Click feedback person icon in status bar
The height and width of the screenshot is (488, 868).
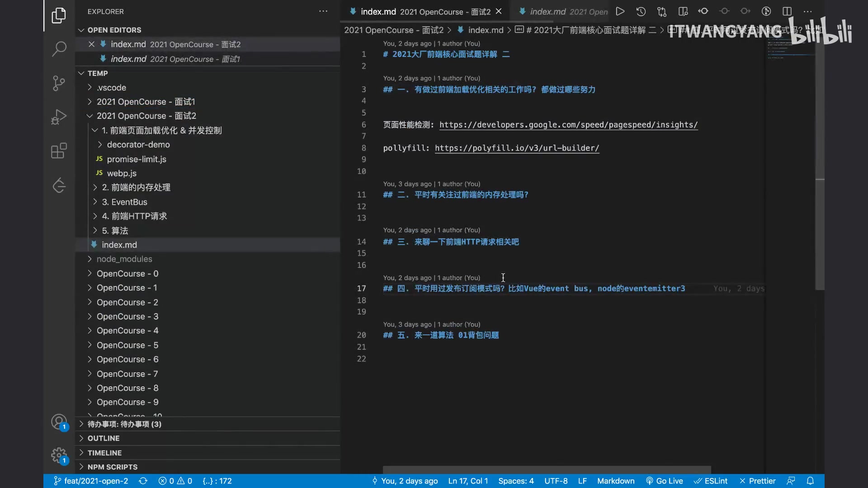coord(791,481)
